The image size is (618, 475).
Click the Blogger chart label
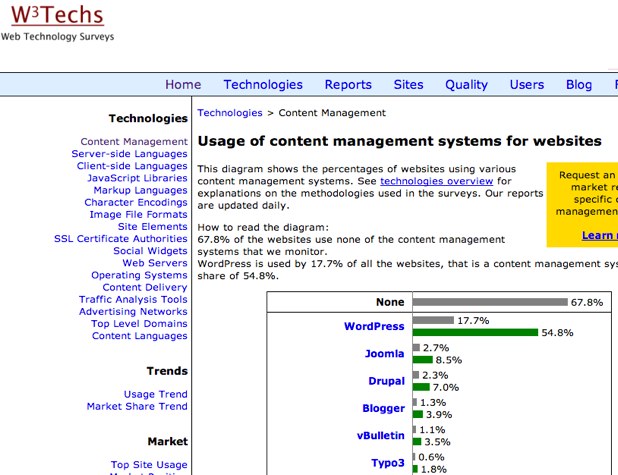[x=383, y=408]
